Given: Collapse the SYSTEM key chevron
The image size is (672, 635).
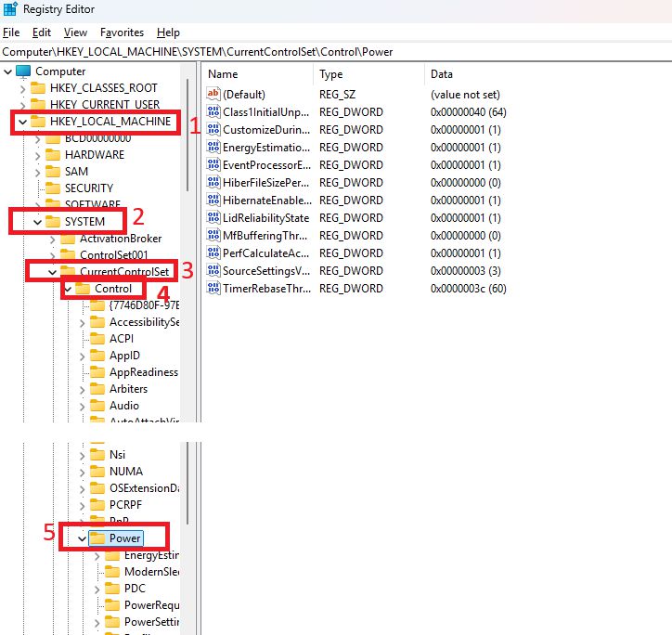Looking at the screenshot, I should click(x=37, y=222).
